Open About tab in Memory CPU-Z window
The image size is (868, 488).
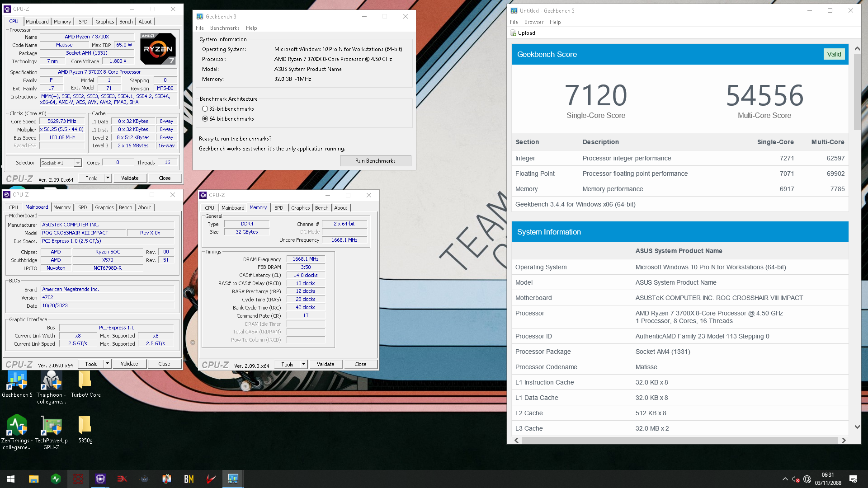coord(341,208)
